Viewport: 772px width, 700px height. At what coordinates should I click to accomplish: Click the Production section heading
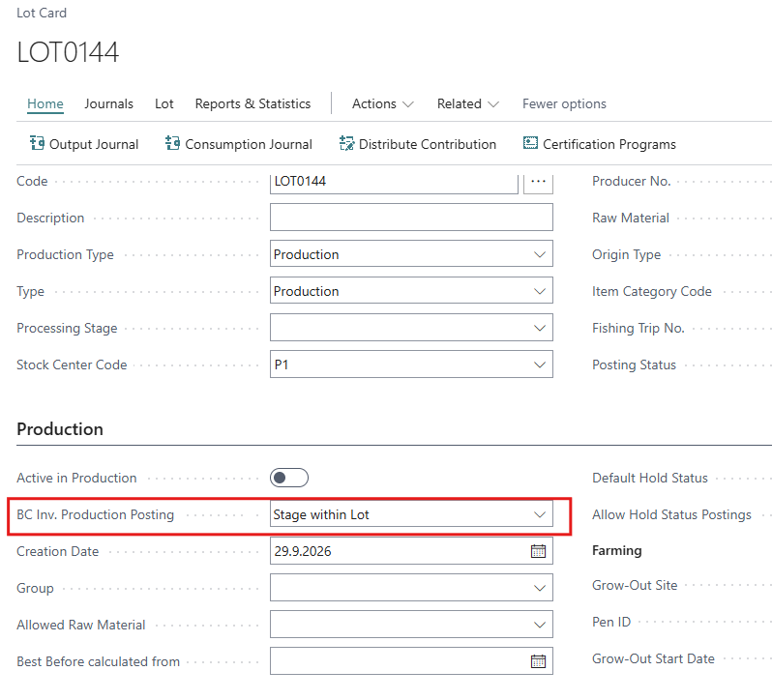[60, 429]
